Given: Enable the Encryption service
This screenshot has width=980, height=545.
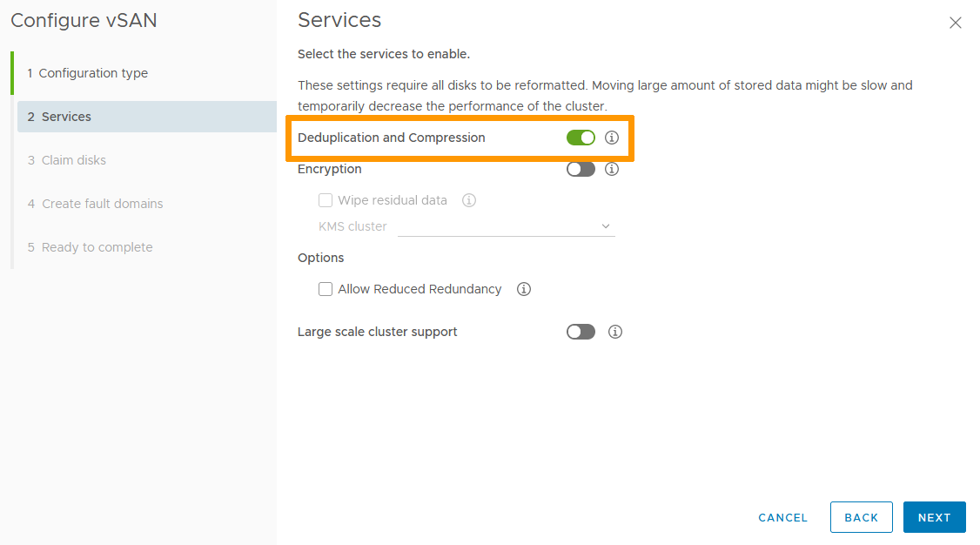Looking at the screenshot, I should [x=581, y=169].
